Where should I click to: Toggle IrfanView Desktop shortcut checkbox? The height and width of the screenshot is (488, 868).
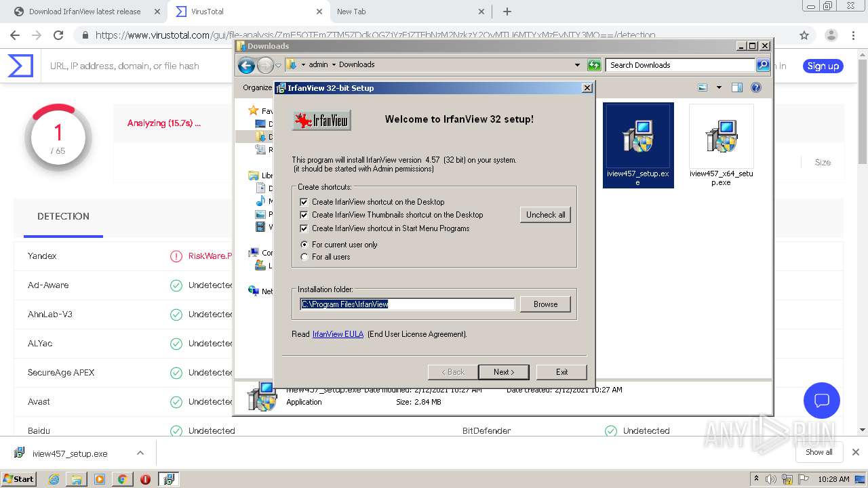click(304, 202)
